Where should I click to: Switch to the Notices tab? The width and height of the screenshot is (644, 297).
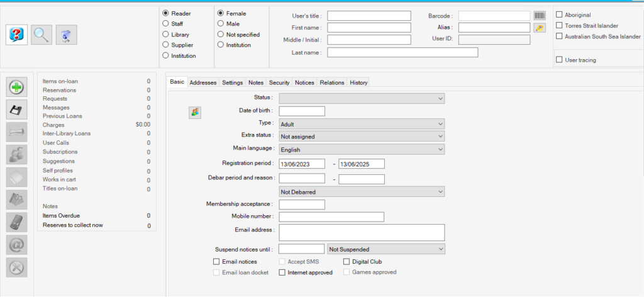coord(305,82)
